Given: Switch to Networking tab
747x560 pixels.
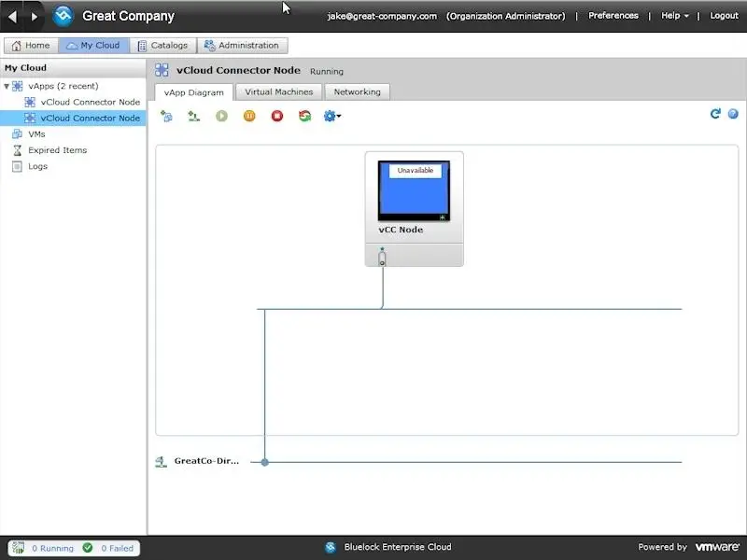Looking at the screenshot, I should coord(358,91).
